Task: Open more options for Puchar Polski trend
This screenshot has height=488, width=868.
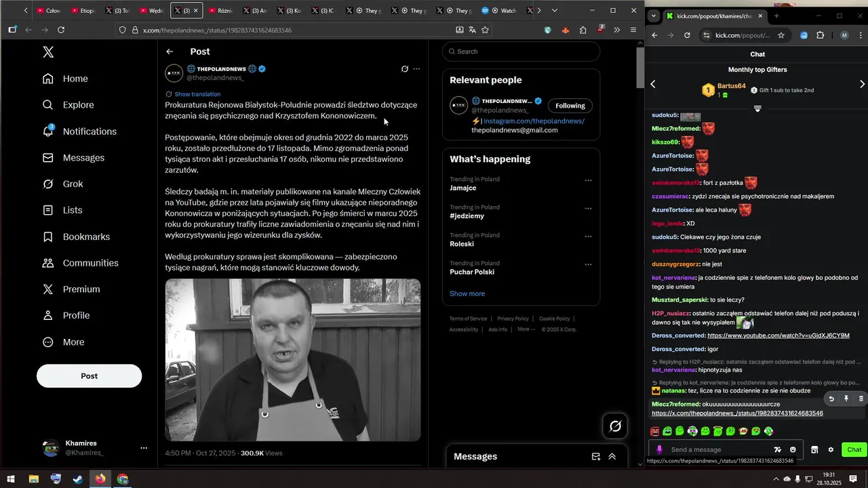Action: 588,264
